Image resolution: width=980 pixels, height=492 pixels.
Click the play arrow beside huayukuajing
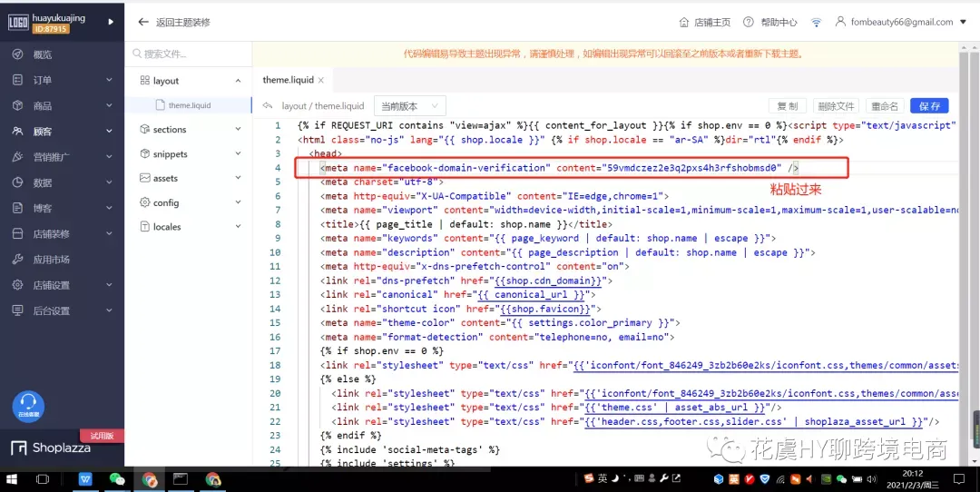(111, 21)
